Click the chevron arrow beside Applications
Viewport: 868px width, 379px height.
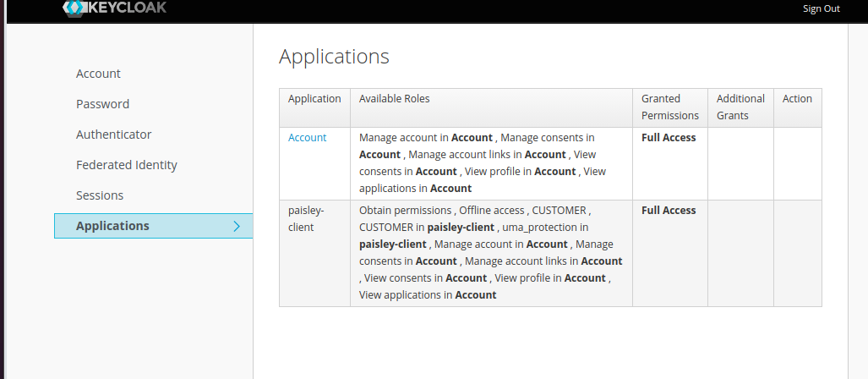click(x=237, y=226)
